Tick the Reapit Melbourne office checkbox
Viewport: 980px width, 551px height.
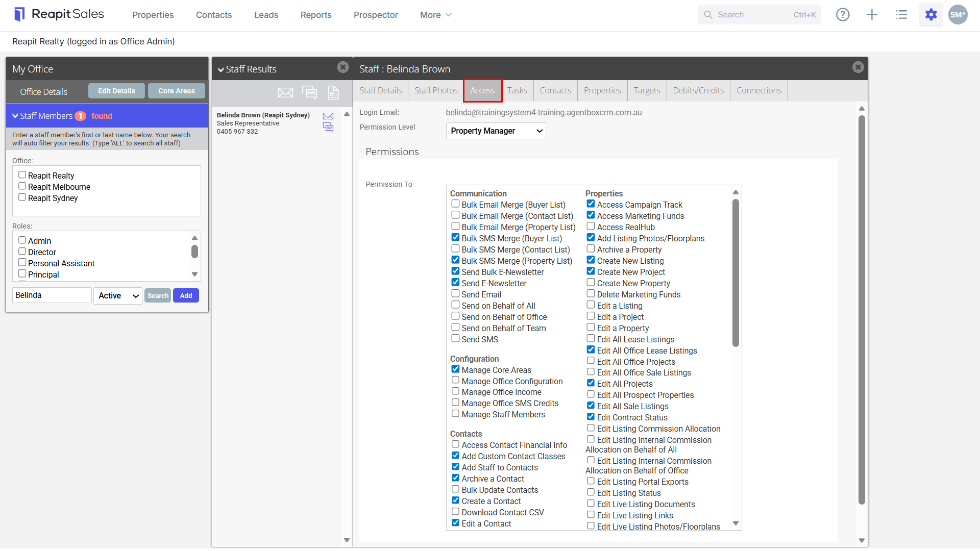(22, 186)
